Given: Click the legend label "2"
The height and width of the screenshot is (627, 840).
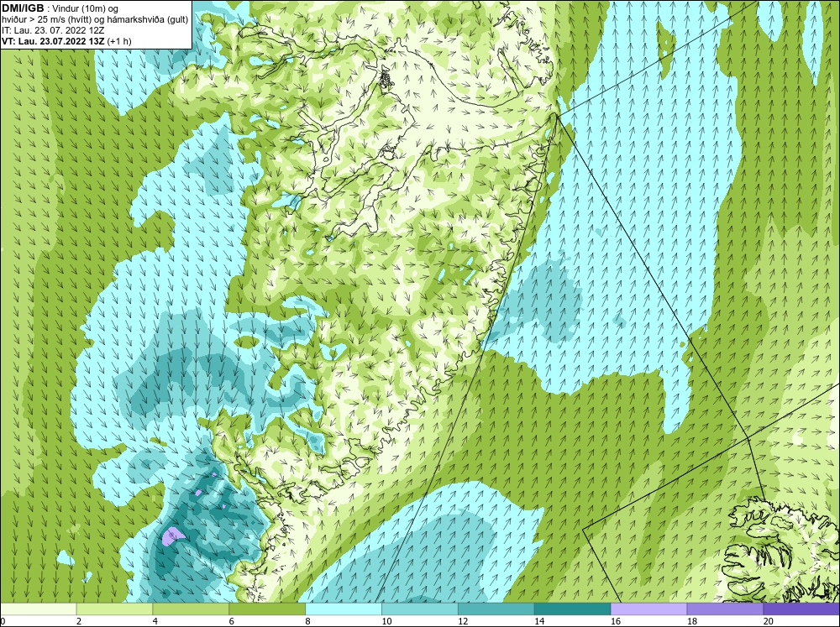Looking at the screenshot, I should point(79,621).
